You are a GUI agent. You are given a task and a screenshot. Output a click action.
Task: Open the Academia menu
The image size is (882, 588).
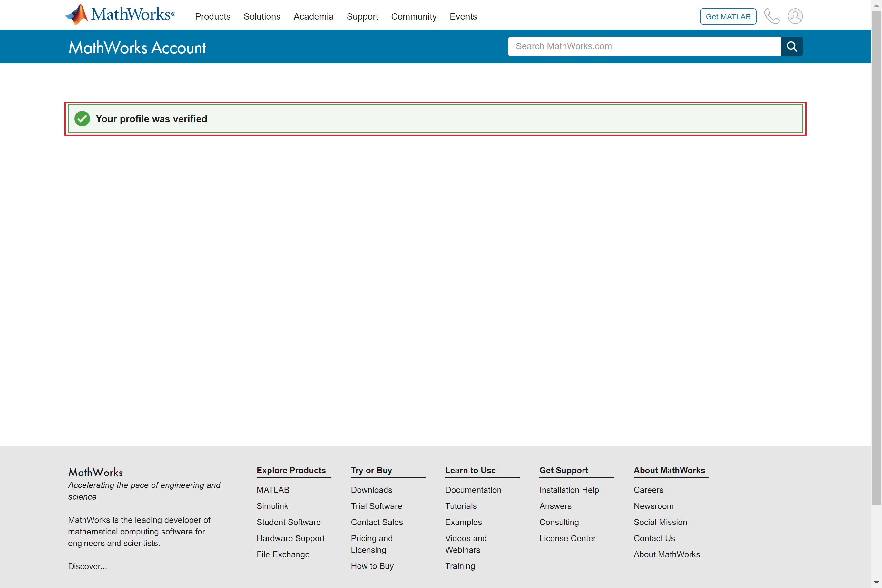pos(313,16)
